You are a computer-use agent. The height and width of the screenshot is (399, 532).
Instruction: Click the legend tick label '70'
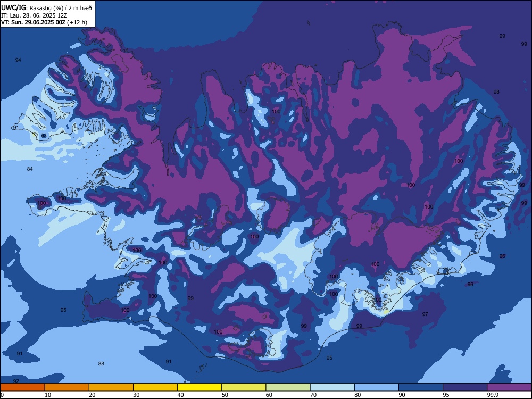point(313,395)
